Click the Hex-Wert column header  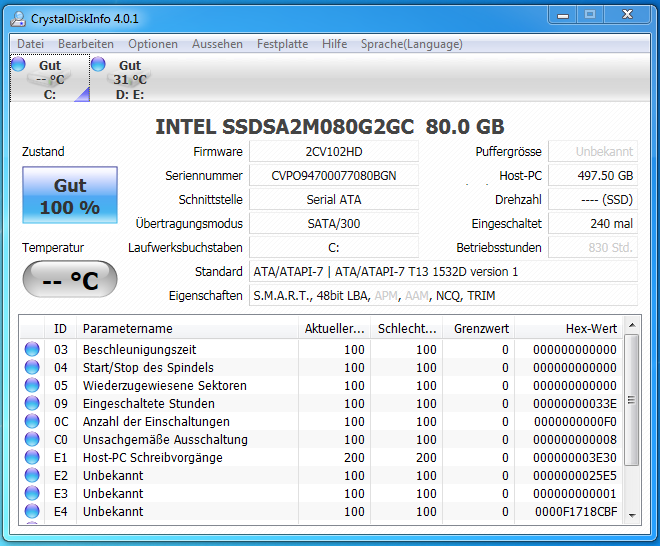pos(568,328)
